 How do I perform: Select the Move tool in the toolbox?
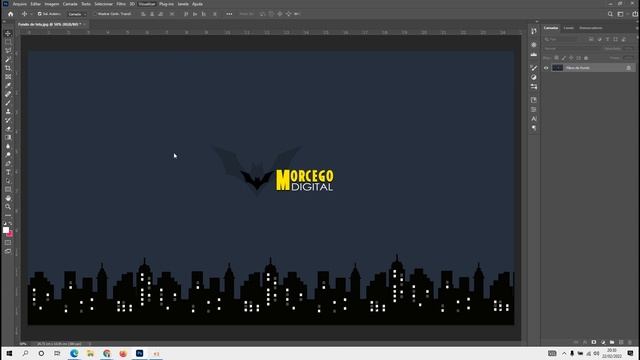point(8,33)
